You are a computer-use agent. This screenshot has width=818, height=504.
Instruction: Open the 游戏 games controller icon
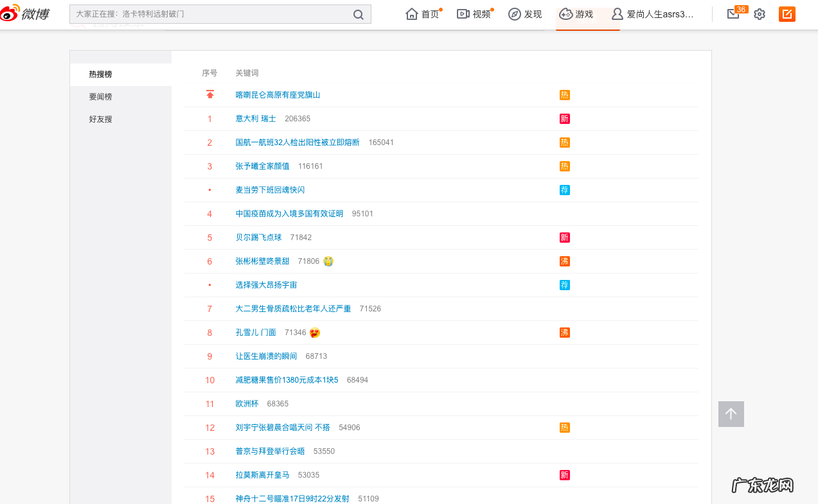565,14
